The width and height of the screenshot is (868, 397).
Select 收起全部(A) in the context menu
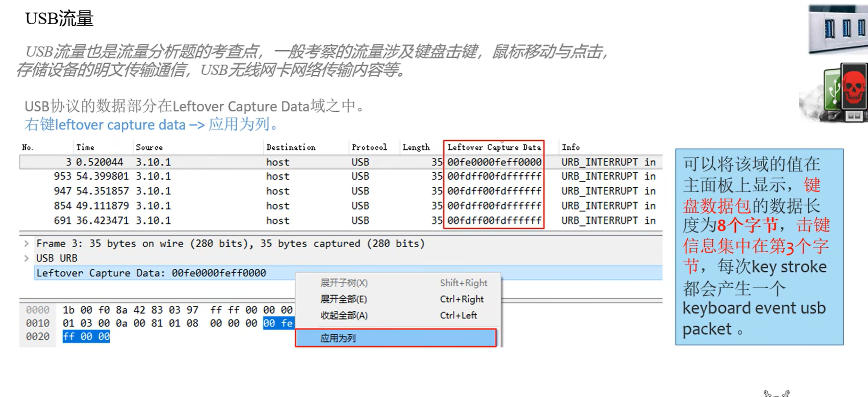344,316
